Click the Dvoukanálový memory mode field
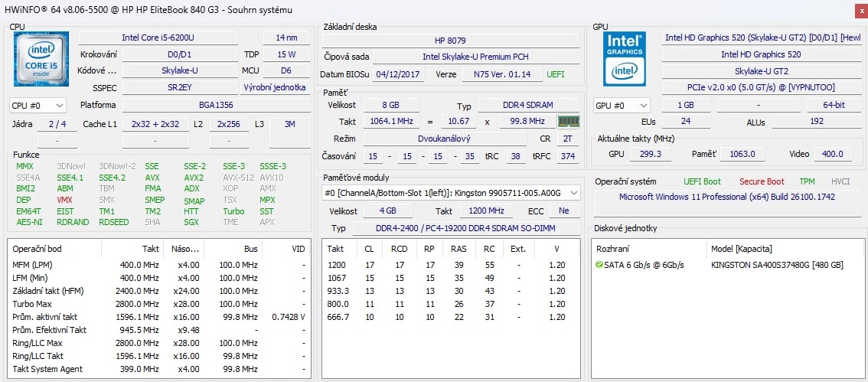The image size is (868, 382). pyautogui.click(x=445, y=139)
